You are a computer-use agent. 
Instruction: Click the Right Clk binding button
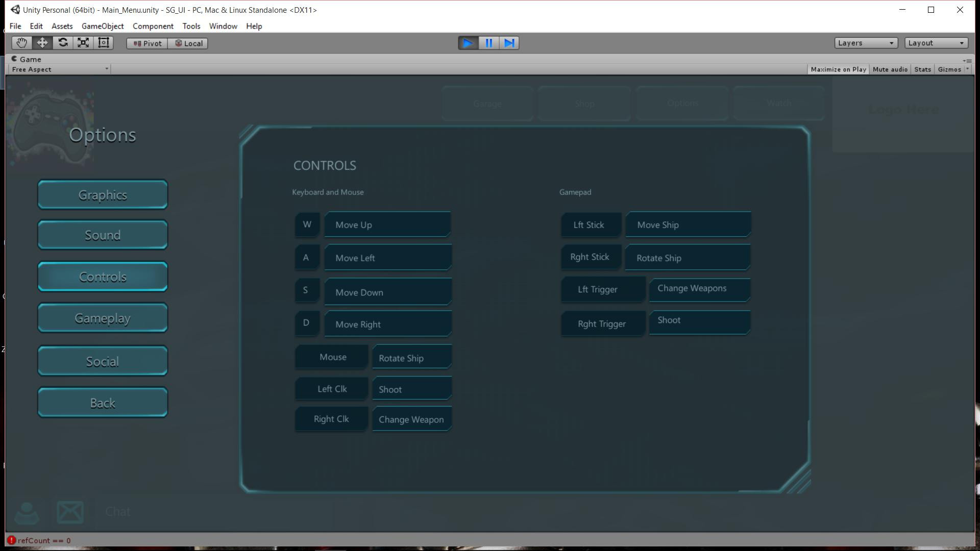click(331, 419)
